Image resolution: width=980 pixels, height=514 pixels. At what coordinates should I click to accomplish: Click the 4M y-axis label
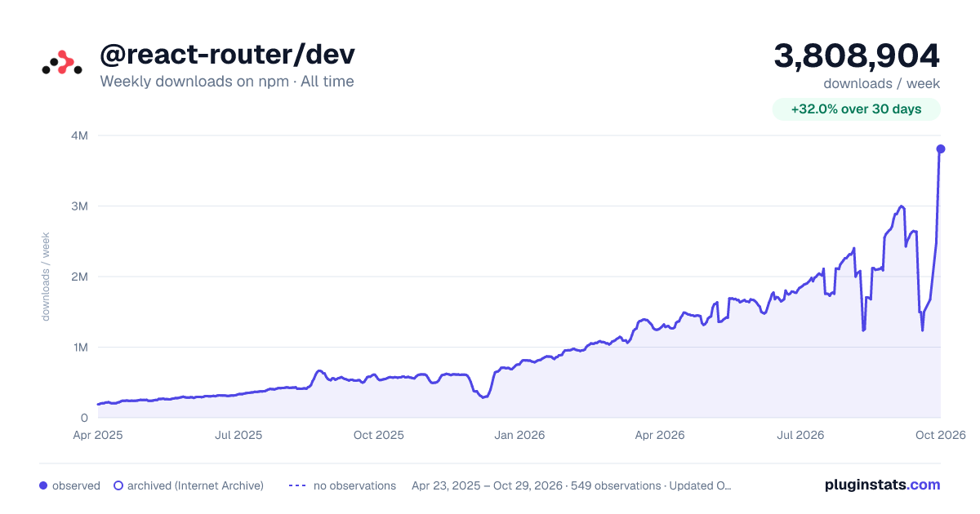[x=80, y=135]
